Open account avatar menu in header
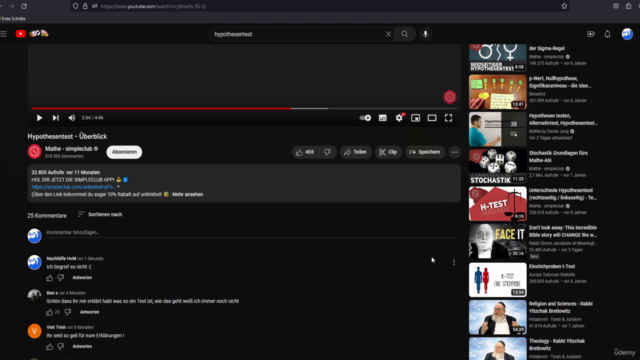 [627, 34]
